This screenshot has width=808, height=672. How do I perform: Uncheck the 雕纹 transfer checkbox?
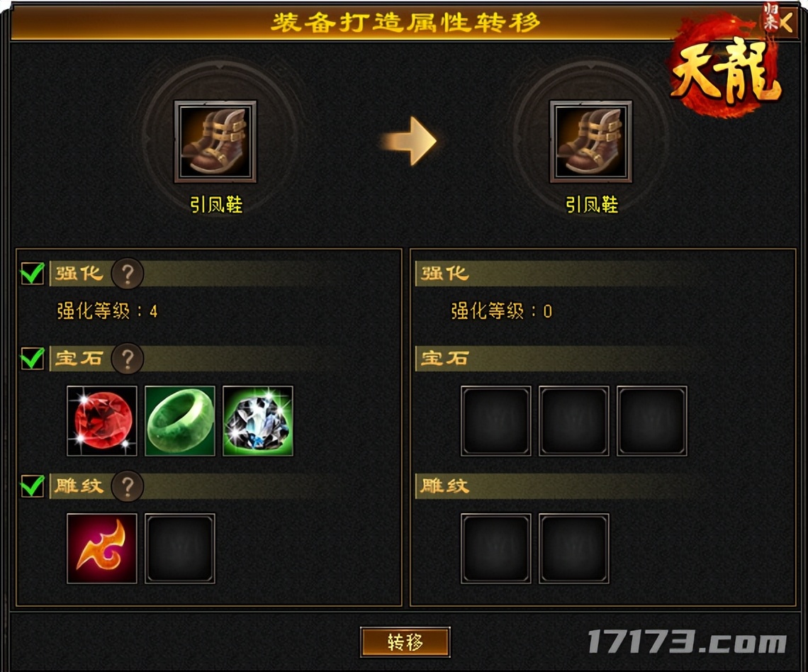click(x=33, y=486)
